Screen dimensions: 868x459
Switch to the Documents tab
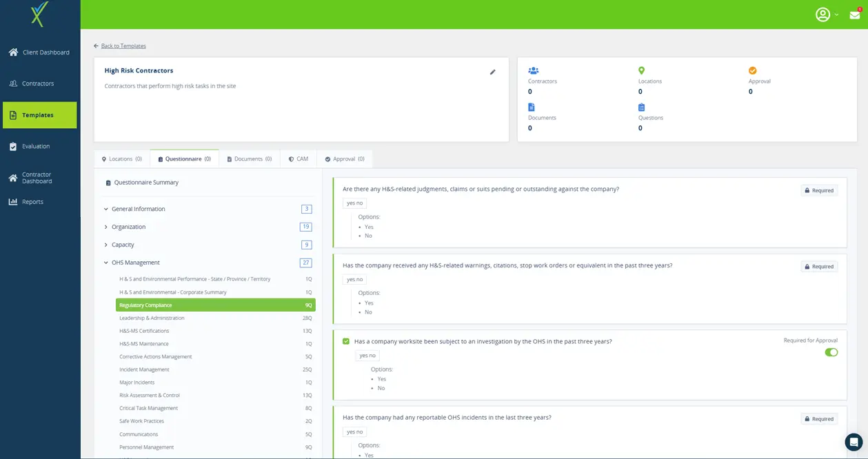tap(250, 159)
